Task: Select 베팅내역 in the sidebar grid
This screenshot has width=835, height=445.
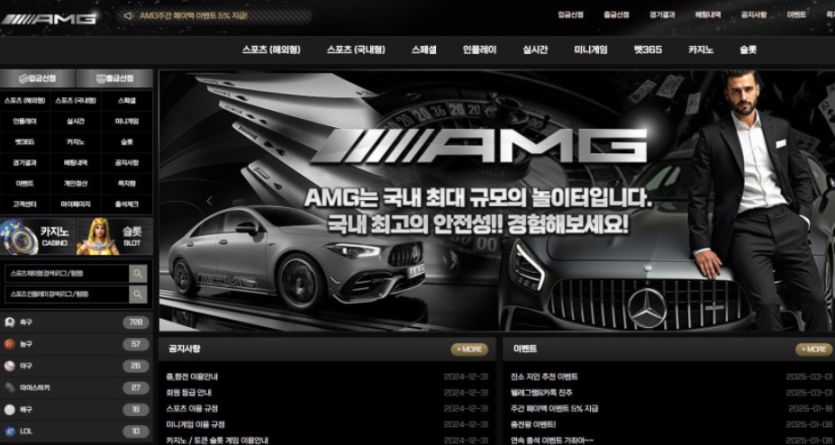Action: (76, 163)
